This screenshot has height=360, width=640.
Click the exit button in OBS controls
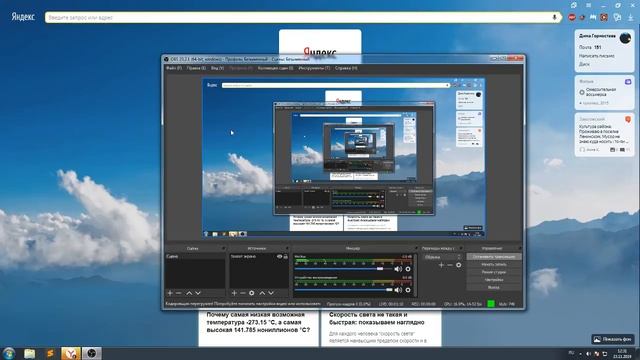[494, 287]
